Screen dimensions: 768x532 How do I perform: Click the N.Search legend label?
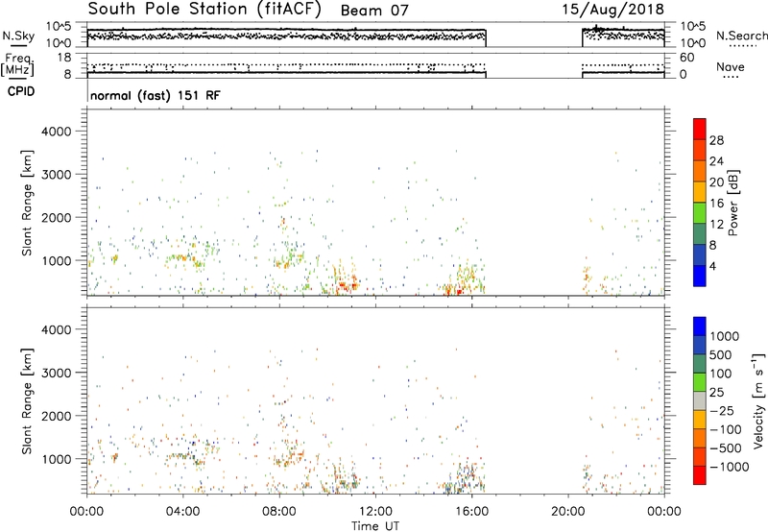pos(741,36)
